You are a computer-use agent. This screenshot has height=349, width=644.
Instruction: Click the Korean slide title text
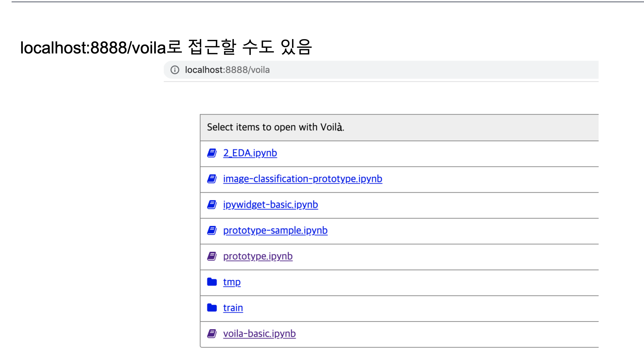tap(166, 47)
